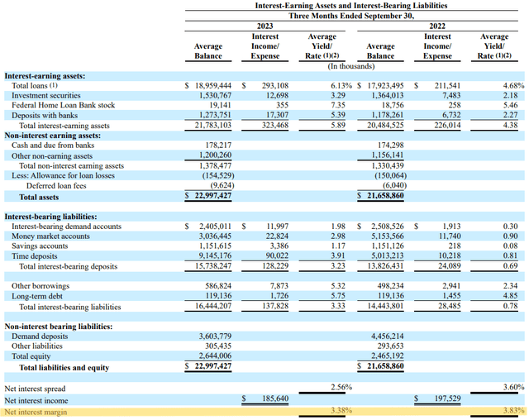Screen dimensions: 529x420
Task: Select the 'Other non-earning assets' label
Action: (x=51, y=156)
